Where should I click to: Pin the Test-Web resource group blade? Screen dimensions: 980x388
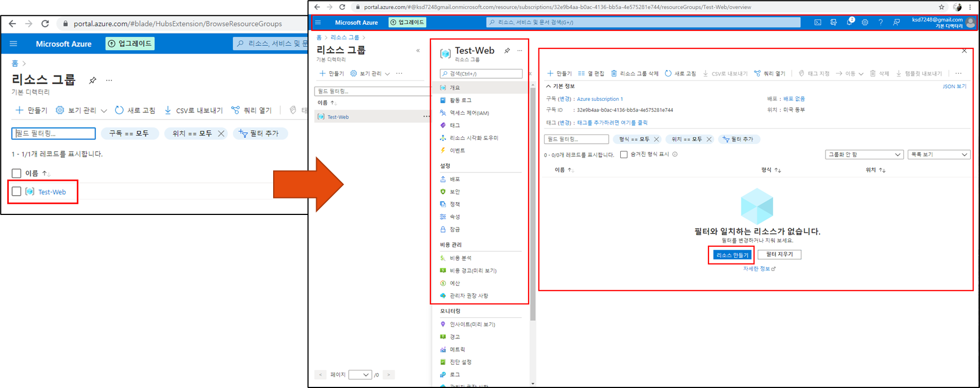507,51
